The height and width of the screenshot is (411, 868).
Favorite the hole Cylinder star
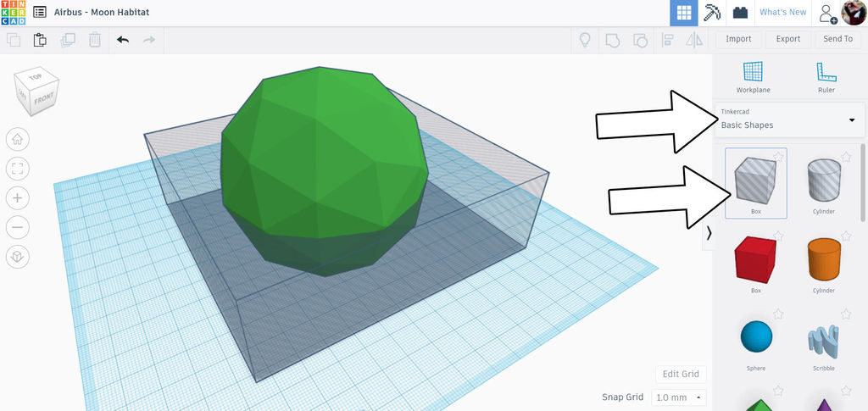tap(846, 157)
